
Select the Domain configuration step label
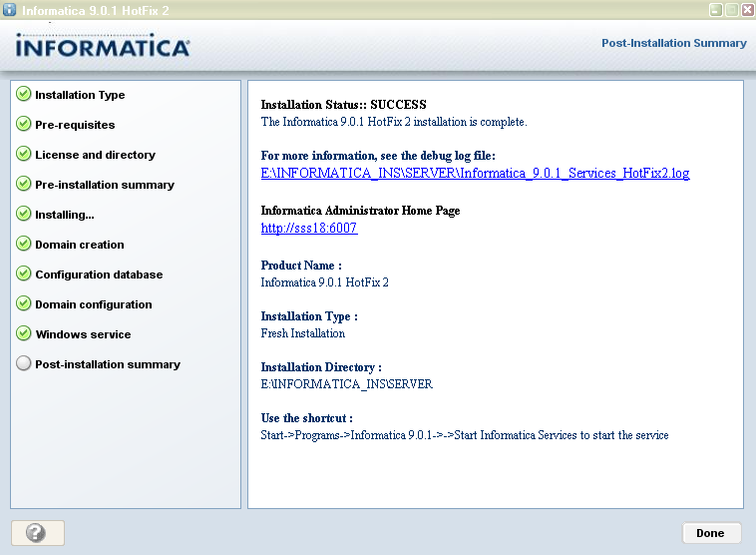(x=94, y=304)
